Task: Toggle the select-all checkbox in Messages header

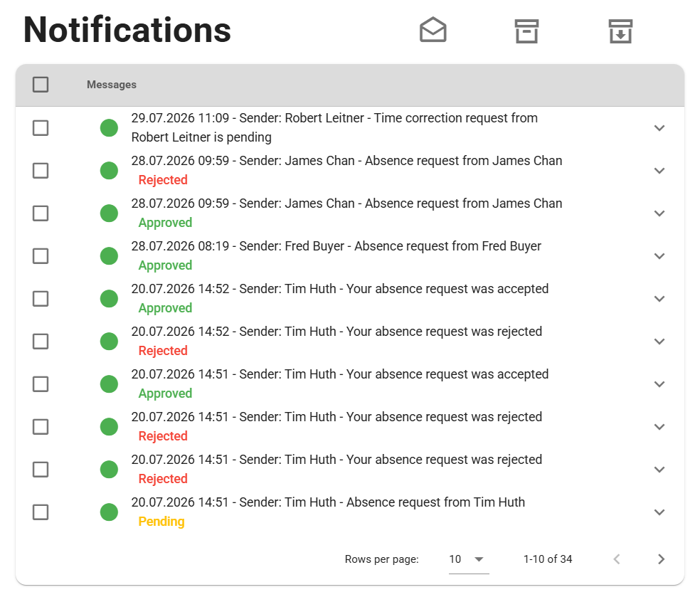Action: [41, 85]
